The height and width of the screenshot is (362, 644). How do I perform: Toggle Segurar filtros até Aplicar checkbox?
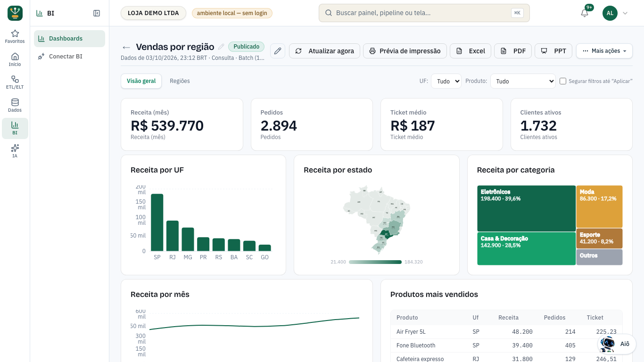[563, 81]
